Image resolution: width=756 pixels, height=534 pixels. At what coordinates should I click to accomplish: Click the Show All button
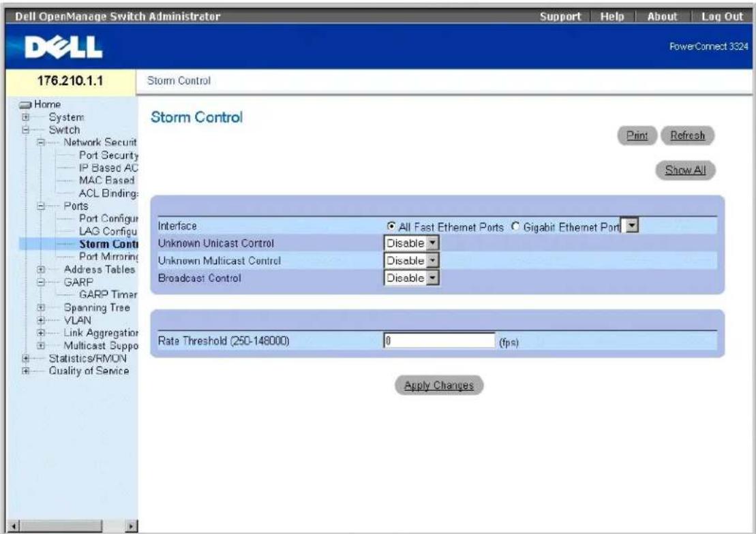(x=685, y=170)
